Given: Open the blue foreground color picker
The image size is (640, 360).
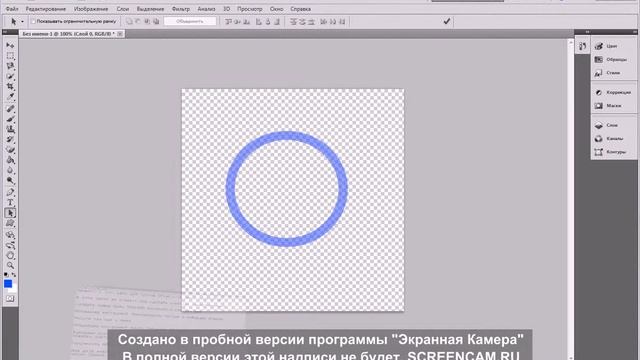Looking at the screenshot, I should [8, 284].
